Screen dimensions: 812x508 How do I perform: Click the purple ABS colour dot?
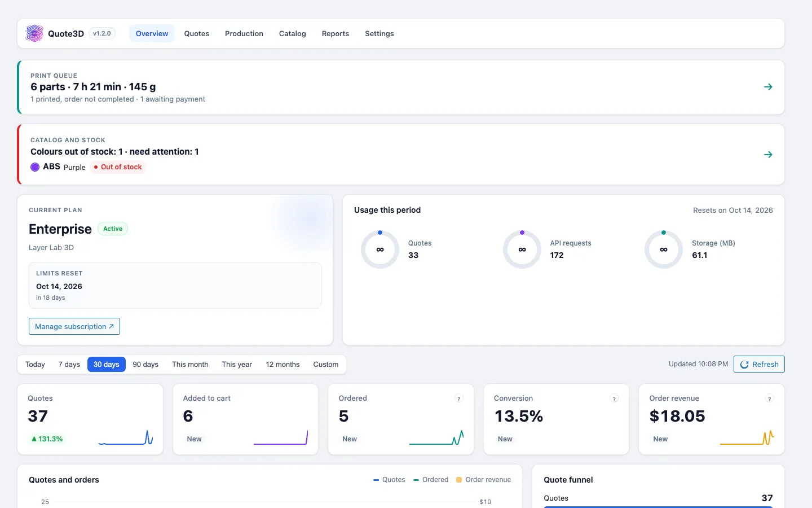pyautogui.click(x=35, y=167)
